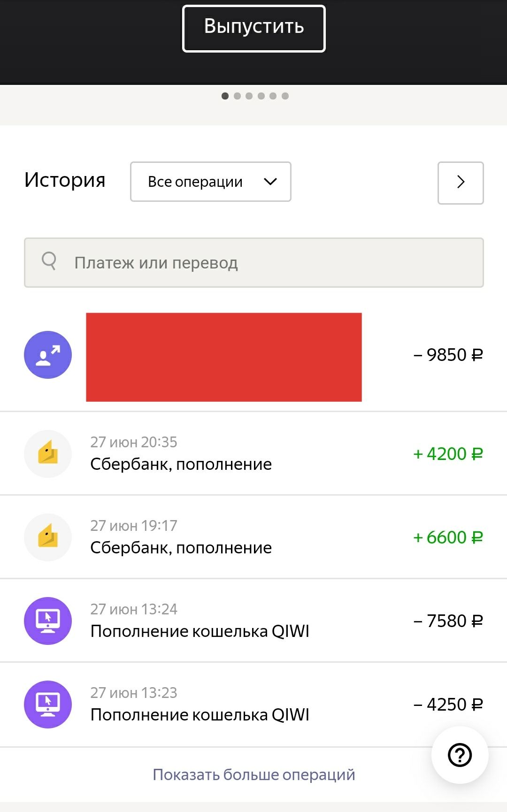Expand history using the right chevron button
The height and width of the screenshot is (812, 507).
tap(461, 183)
